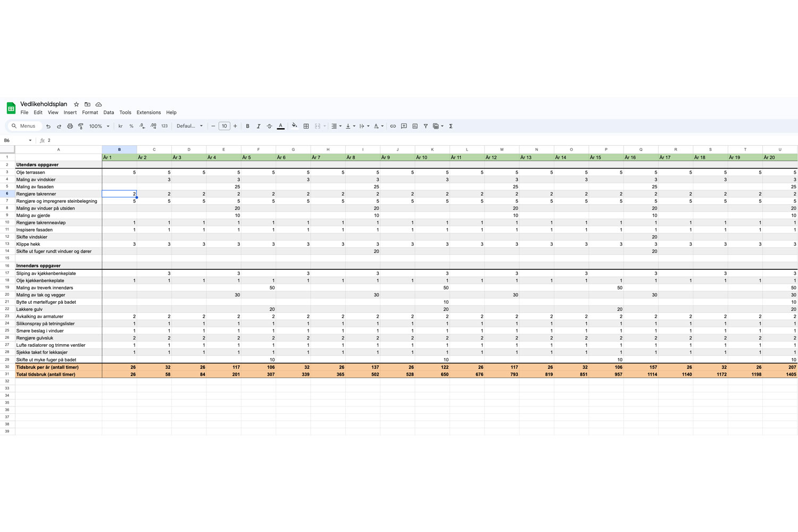798x532 pixels.
Task: Open the Extensions menu
Action: coord(148,112)
